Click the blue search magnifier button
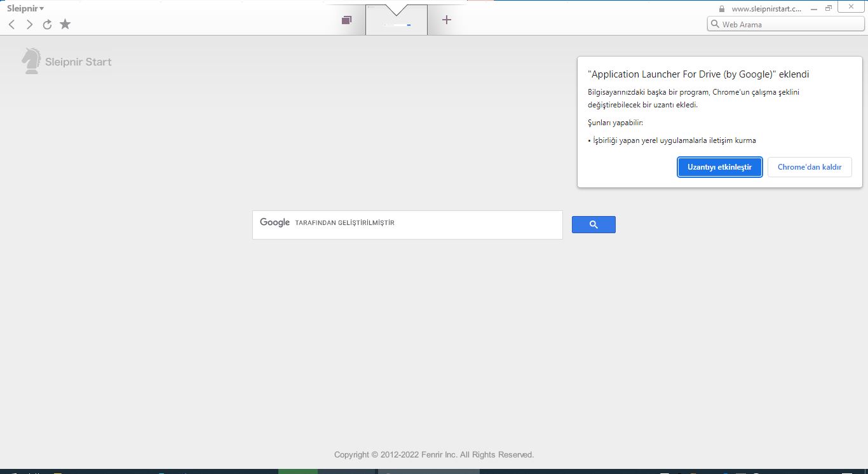The image size is (868, 474). pyautogui.click(x=593, y=224)
